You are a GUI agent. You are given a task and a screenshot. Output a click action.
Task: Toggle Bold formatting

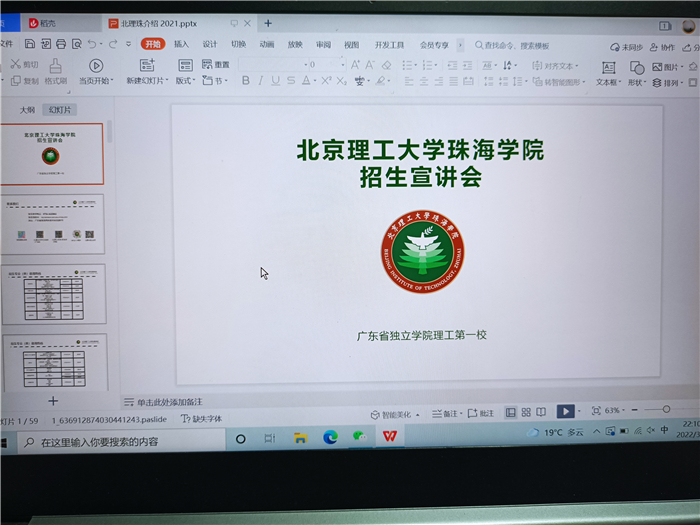(246, 80)
